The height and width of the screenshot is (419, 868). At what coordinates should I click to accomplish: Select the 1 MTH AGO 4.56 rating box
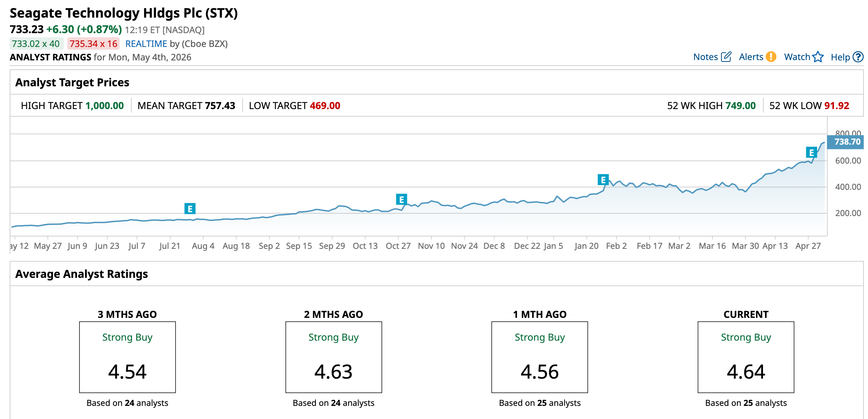(540, 357)
